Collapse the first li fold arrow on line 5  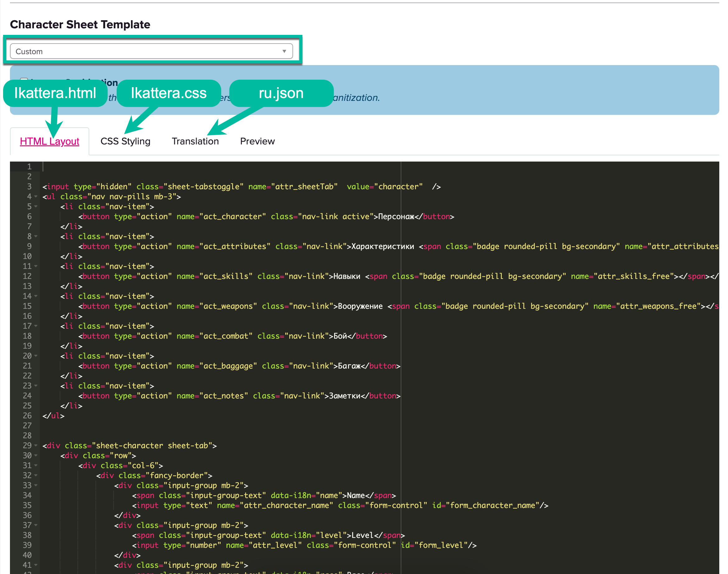35,206
